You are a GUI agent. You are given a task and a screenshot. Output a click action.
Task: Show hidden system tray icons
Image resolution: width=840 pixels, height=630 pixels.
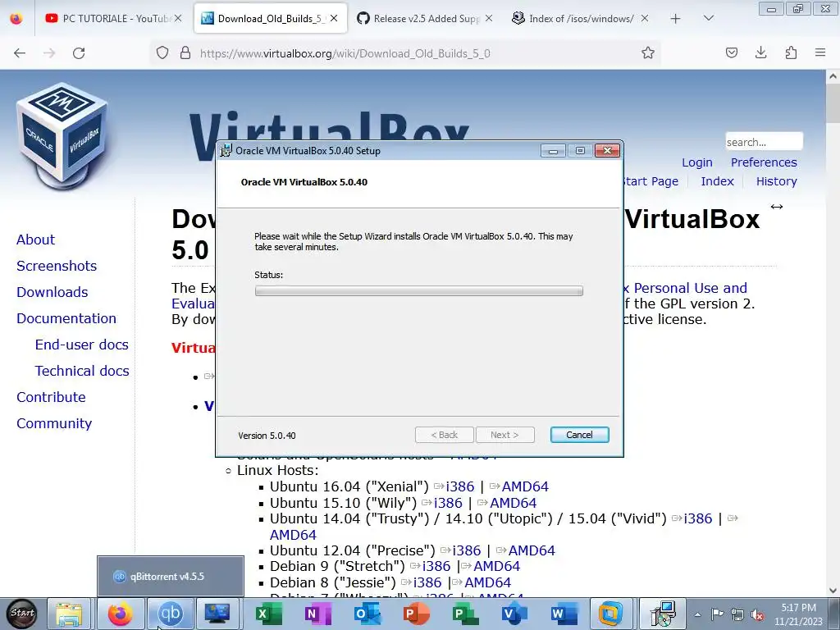pyautogui.click(x=697, y=614)
